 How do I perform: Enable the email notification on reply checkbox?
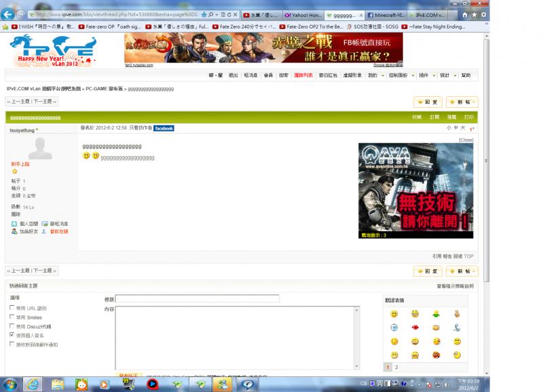[x=12, y=344]
